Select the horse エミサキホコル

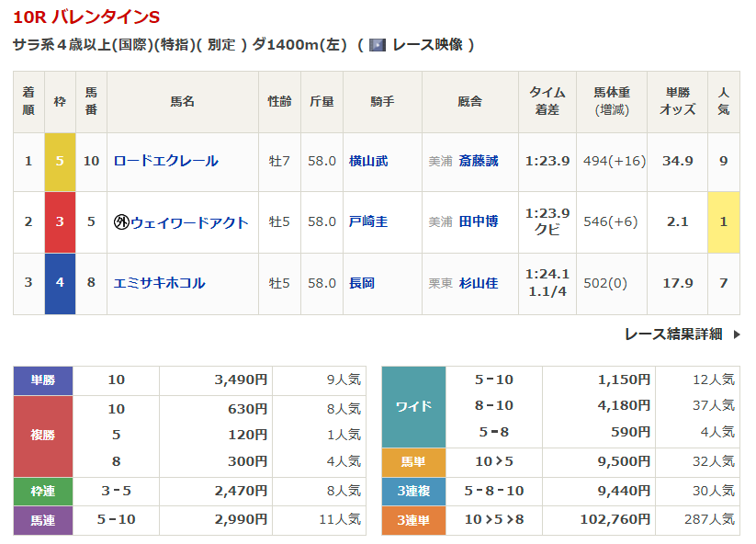159,283
